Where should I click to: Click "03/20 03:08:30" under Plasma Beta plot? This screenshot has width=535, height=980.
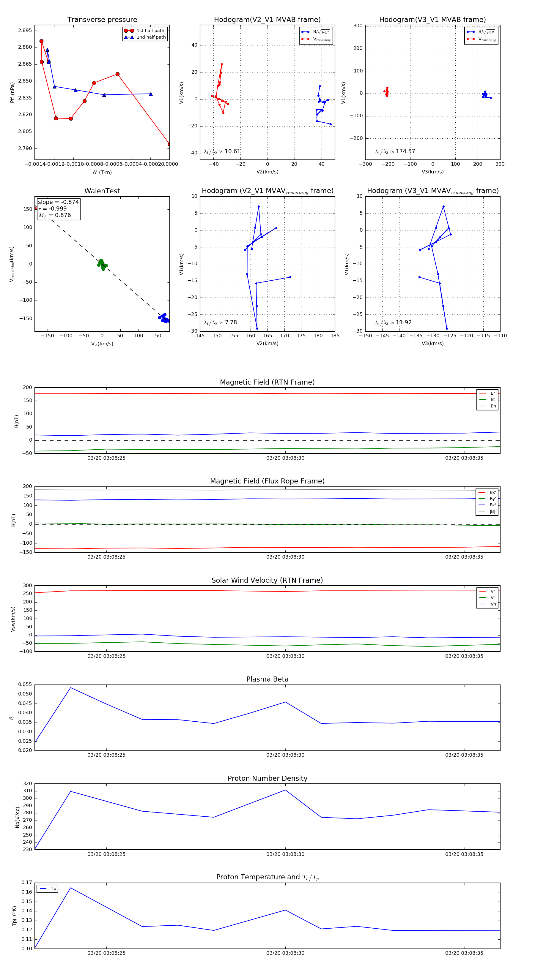(285, 755)
